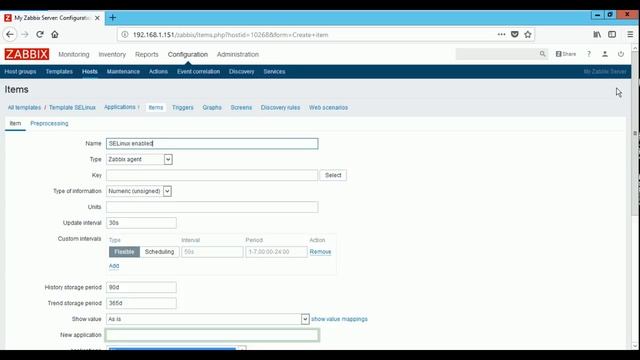Click show value mappings link
Screen dimensions: 640x360
(339, 319)
